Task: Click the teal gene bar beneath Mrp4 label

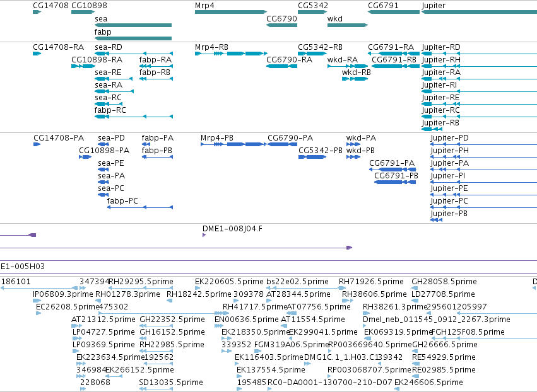Action: pyautogui.click(x=231, y=12)
